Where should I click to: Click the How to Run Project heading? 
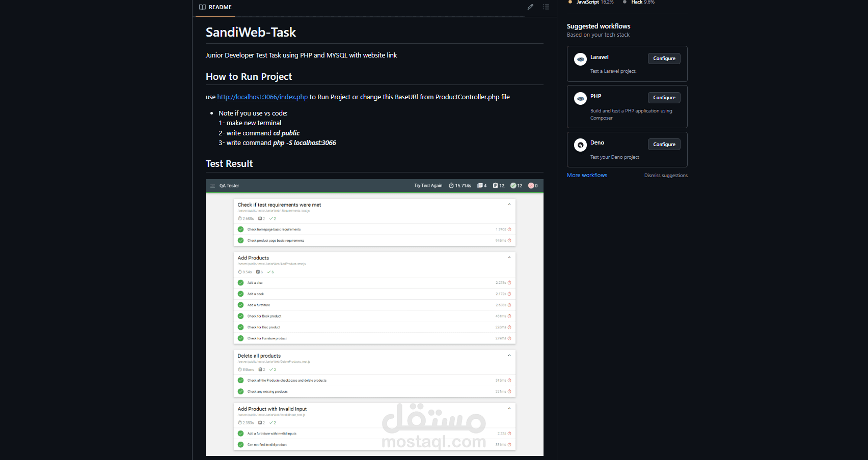click(x=249, y=77)
